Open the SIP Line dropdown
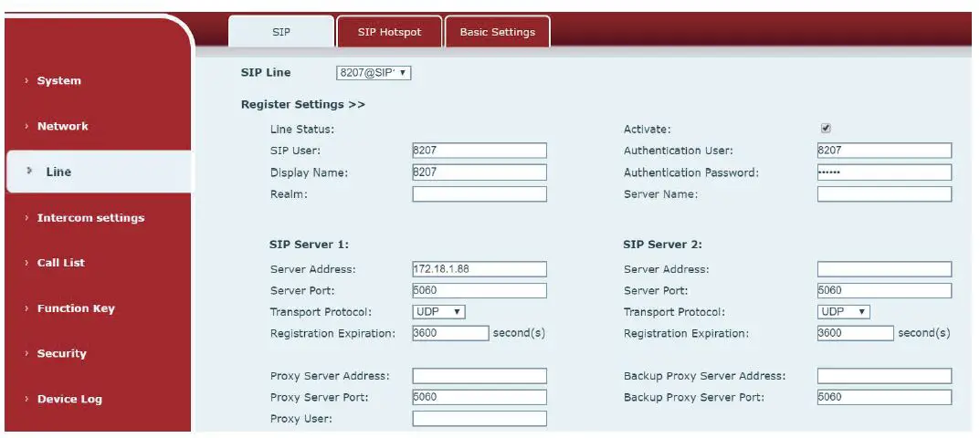The width and height of the screenshot is (980, 438). (x=374, y=73)
